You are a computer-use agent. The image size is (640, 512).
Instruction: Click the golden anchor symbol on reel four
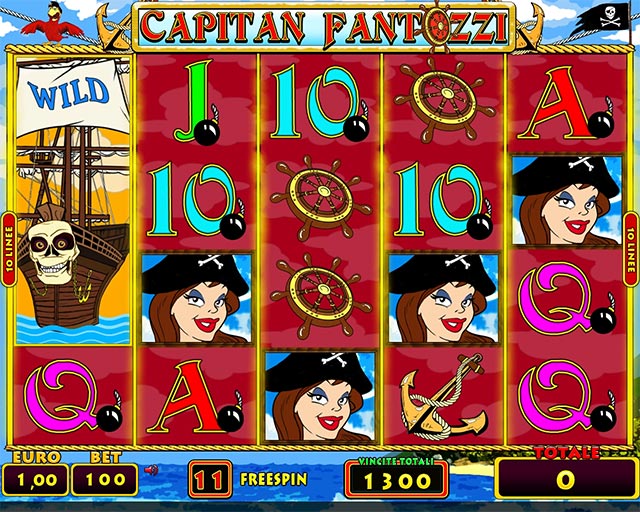[x=444, y=397]
